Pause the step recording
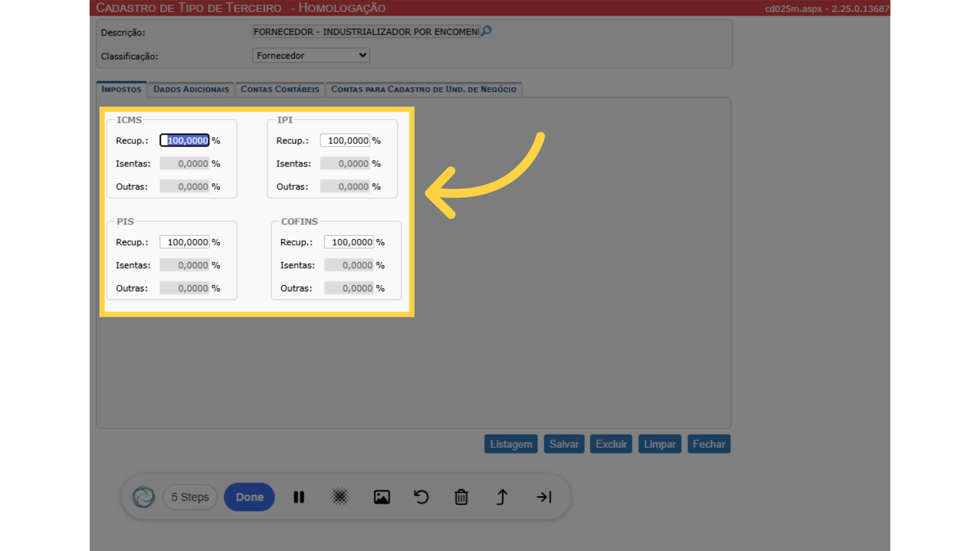 (x=299, y=497)
